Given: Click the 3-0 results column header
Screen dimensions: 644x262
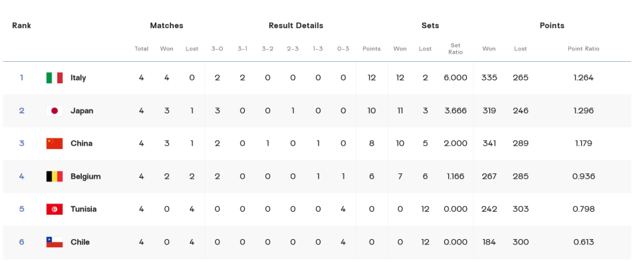Looking at the screenshot, I should 217,48.
